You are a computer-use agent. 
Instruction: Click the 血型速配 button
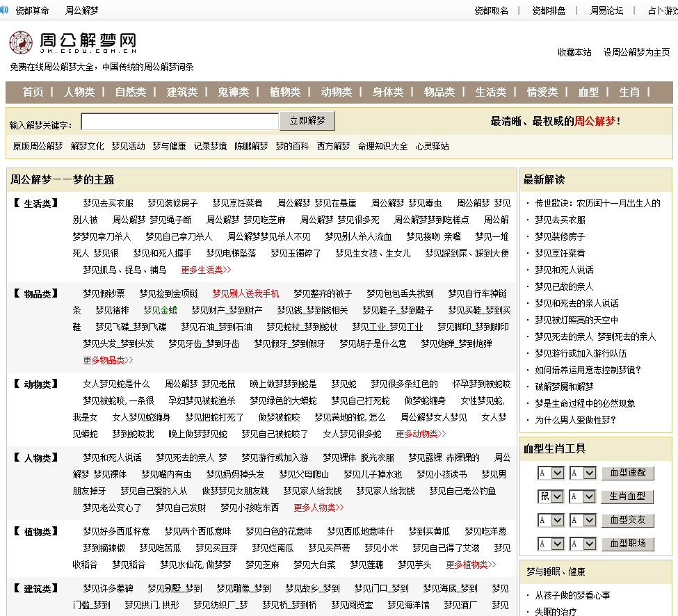pyautogui.click(x=628, y=473)
